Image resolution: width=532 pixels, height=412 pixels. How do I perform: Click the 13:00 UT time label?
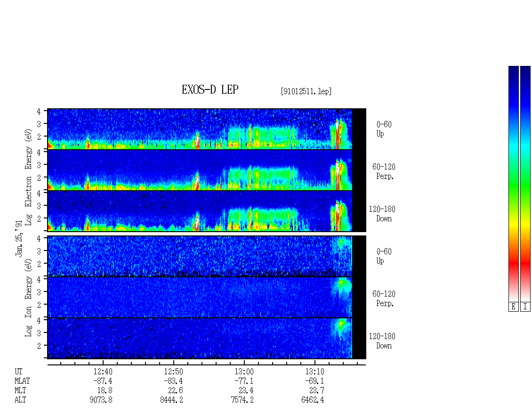[244, 372]
